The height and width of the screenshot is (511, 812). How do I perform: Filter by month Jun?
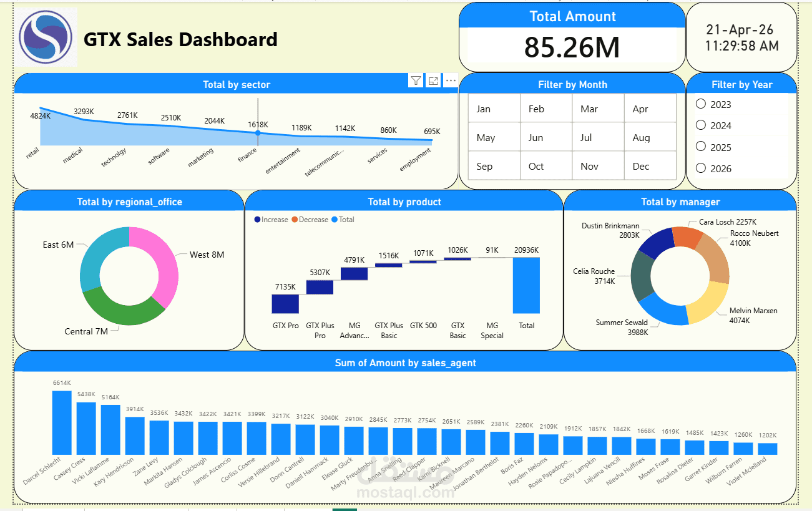point(546,137)
